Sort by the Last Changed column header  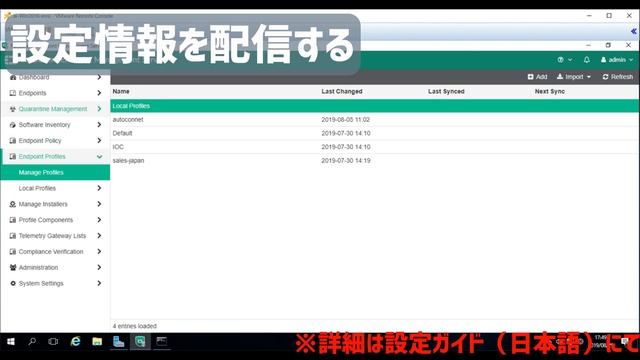point(342,91)
